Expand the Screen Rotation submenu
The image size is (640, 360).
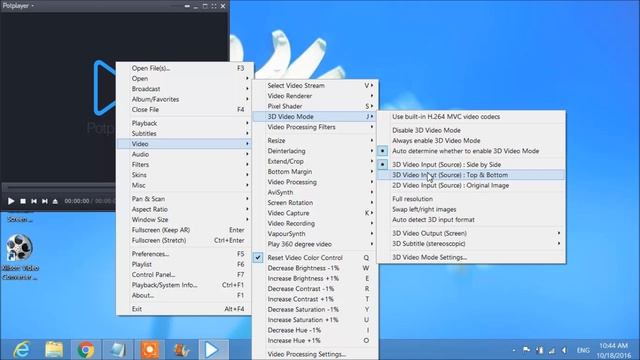315,202
